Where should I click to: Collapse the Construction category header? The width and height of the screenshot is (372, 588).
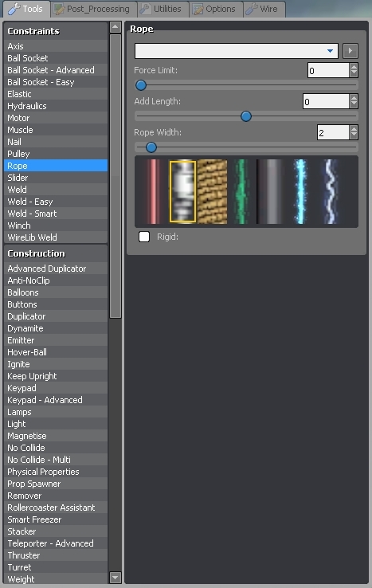tap(56, 253)
